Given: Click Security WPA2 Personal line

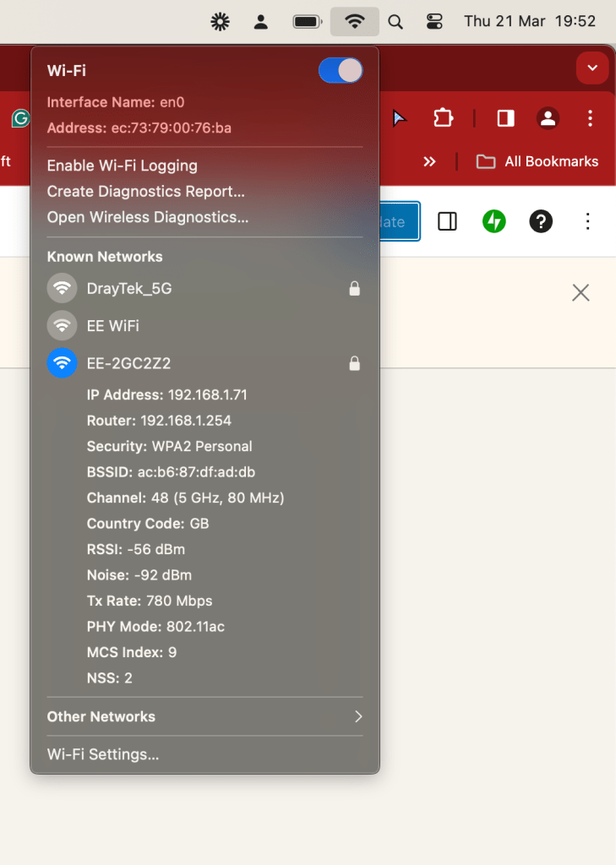Looking at the screenshot, I should coord(170,446).
